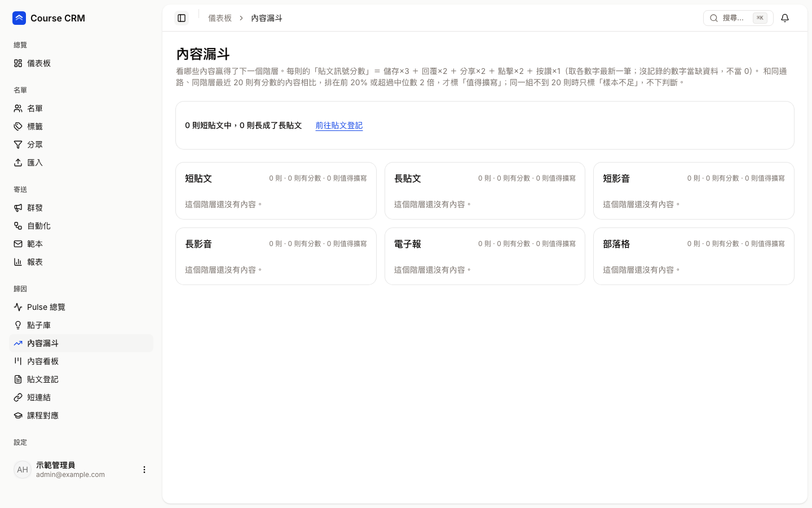Click the ⌘K shortcut badge
Screen dimensions: 812x508
coord(760,18)
